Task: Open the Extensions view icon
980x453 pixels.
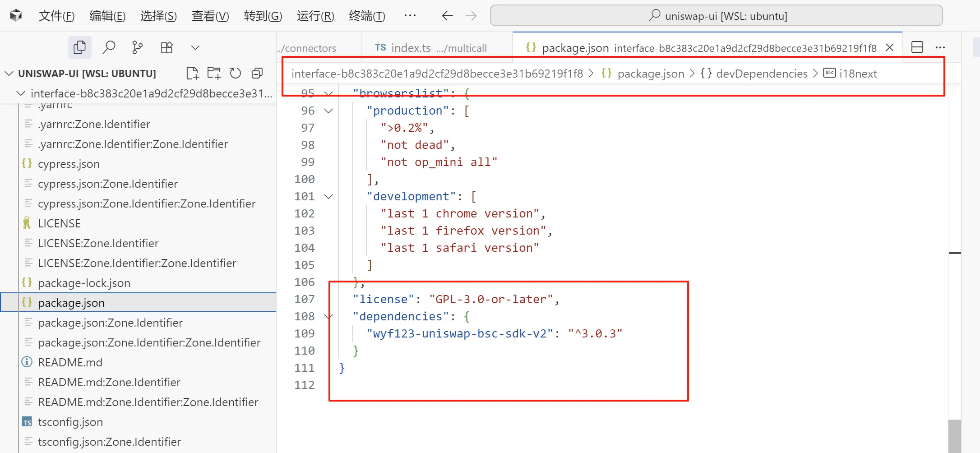Action: 166,47
